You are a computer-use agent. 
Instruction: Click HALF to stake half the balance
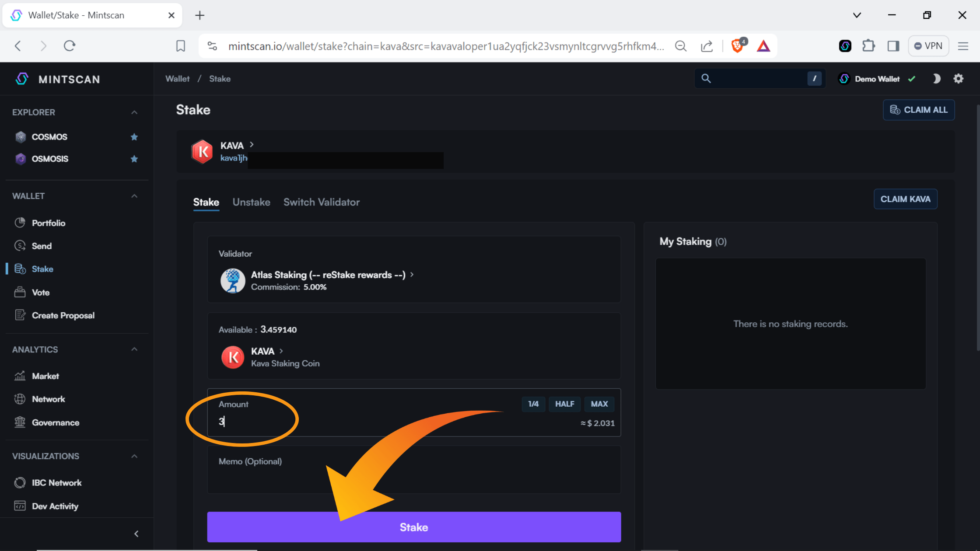pyautogui.click(x=564, y=404)
